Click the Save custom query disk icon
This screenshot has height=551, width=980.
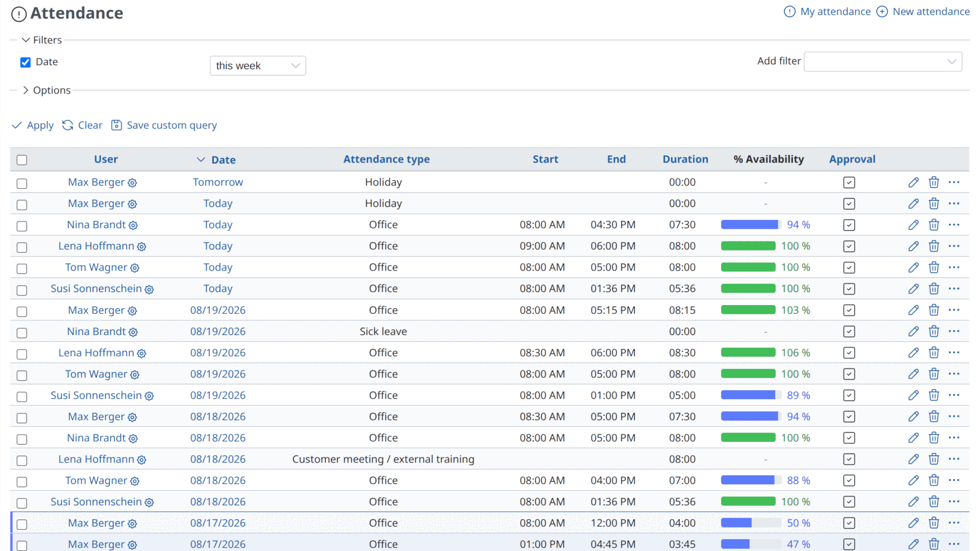click(116, 125)
